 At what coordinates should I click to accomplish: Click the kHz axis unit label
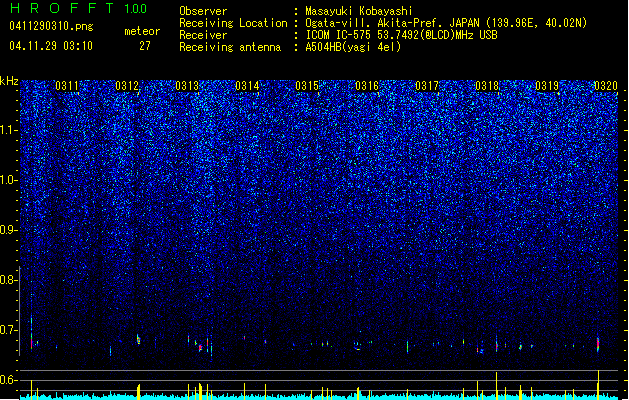pyautogui.click(x=9, y=81)
